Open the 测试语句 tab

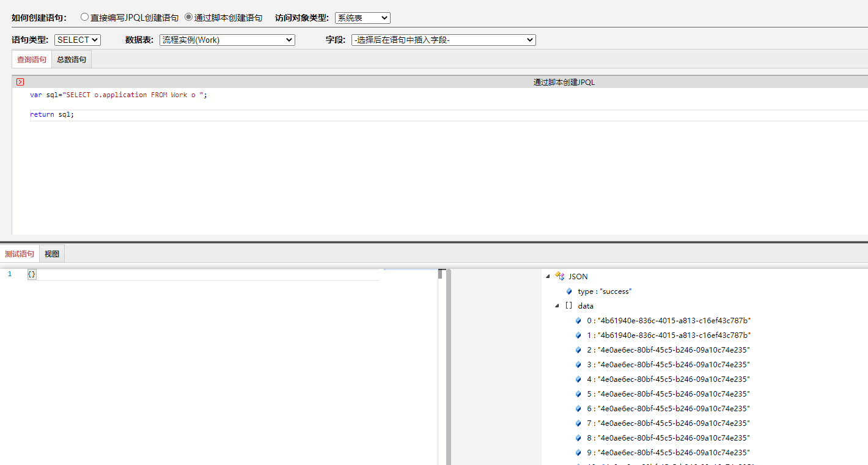click(20, 254)
